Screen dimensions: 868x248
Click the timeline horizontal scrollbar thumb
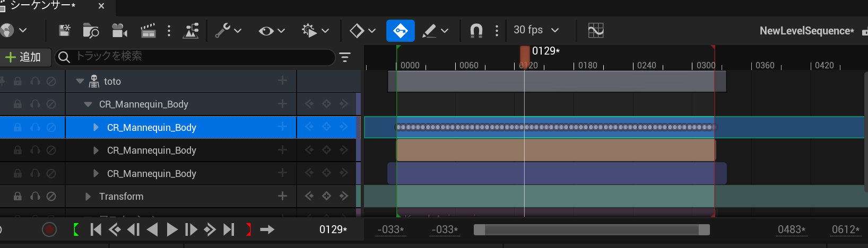[x=592, y=229]
